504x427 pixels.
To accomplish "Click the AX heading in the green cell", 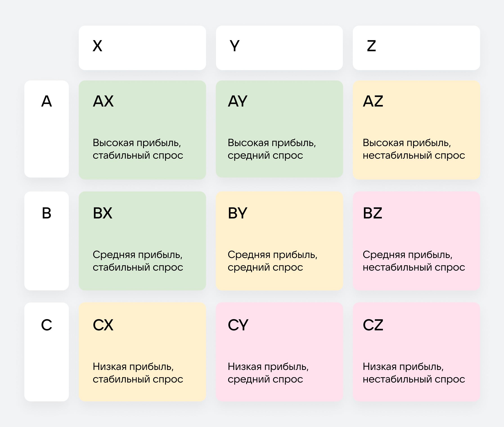I will pos(103,101).
